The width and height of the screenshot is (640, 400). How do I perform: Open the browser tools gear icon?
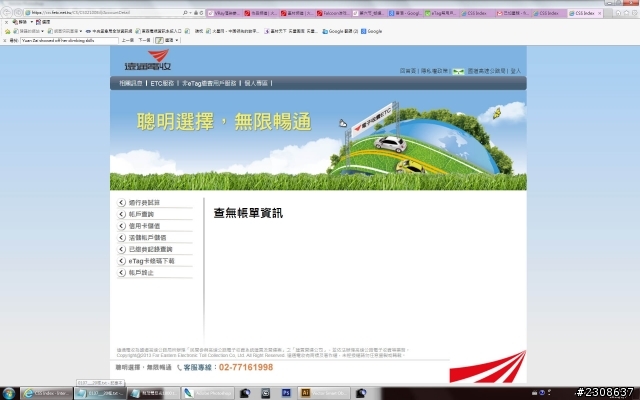click(634, 13)
